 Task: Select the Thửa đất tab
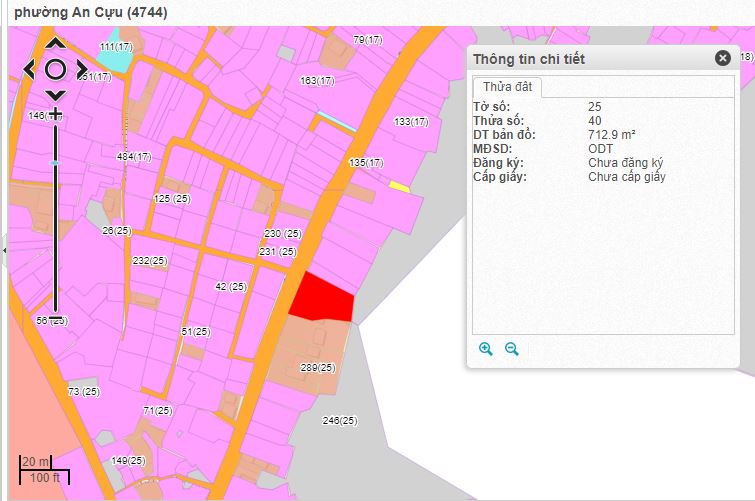pos(506,88)
